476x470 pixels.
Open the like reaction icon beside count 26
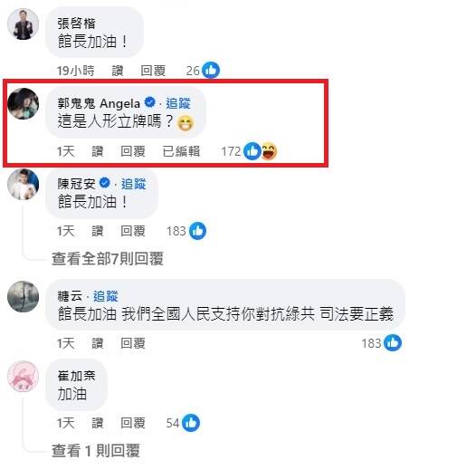click(x=211, y=70)
